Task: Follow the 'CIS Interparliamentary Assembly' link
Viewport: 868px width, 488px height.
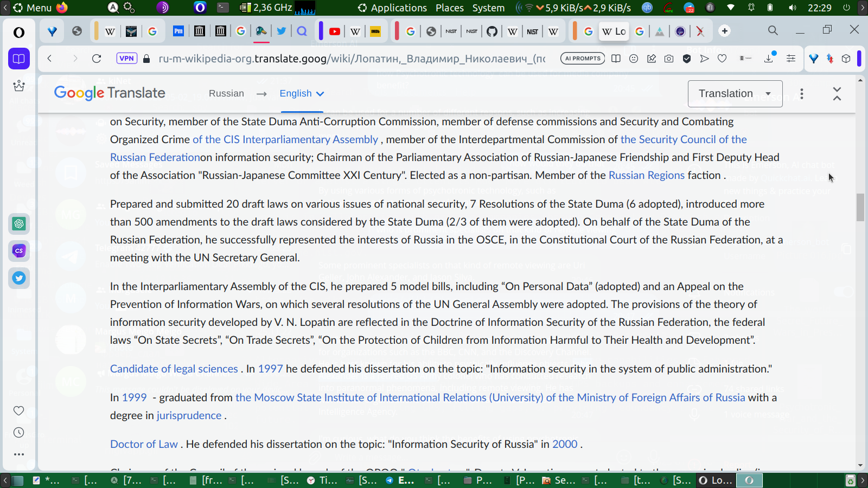Action: (x=285, y=139)
